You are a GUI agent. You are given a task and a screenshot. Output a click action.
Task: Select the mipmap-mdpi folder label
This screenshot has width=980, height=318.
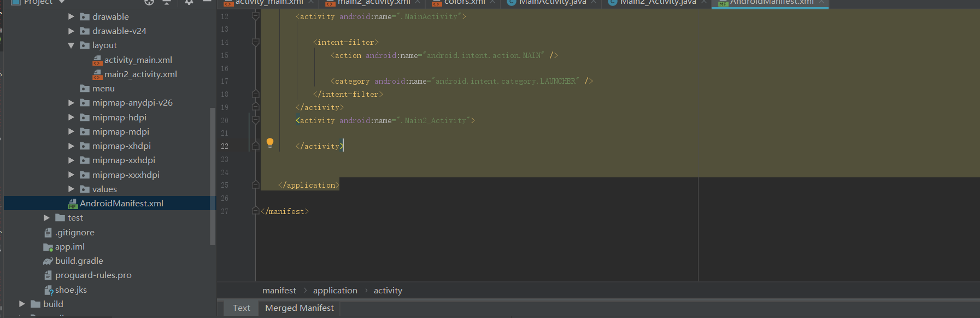tap(121, 132)
